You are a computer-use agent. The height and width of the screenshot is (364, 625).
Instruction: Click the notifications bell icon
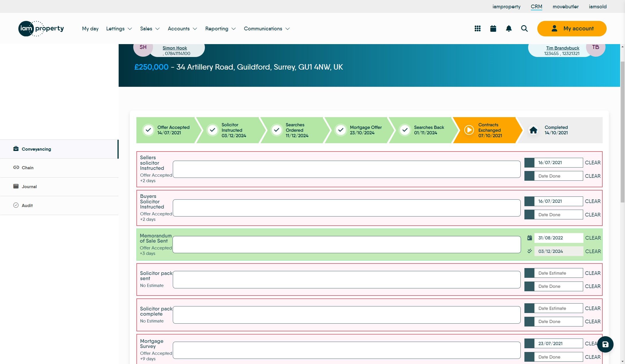(509, 29)
